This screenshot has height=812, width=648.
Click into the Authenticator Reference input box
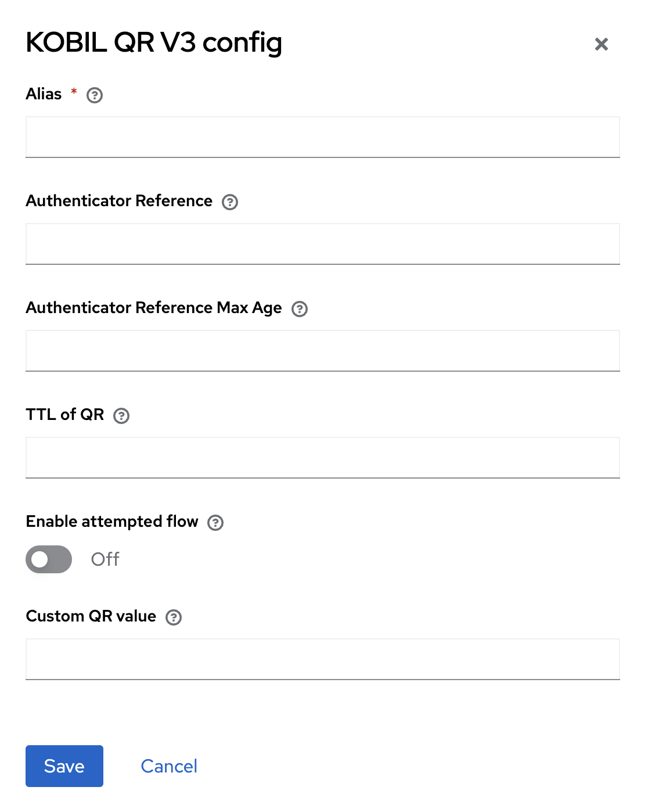pos(323,244)
